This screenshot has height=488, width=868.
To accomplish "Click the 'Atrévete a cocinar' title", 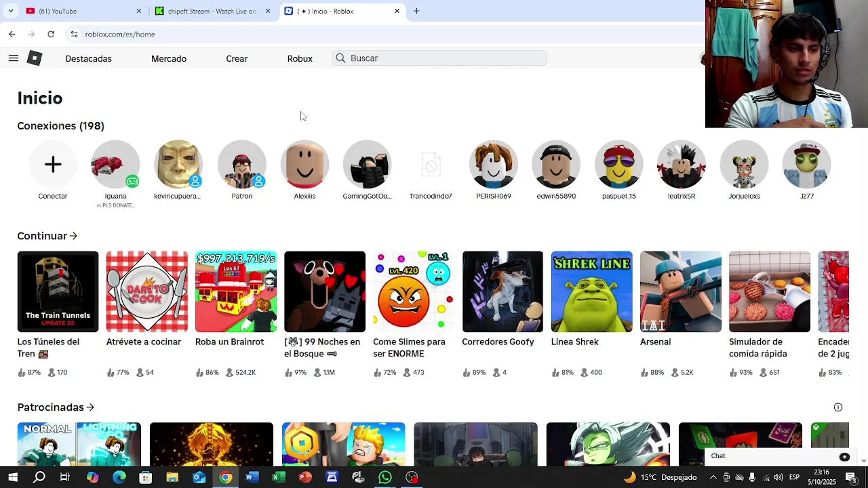I will [x=144, y=342].
